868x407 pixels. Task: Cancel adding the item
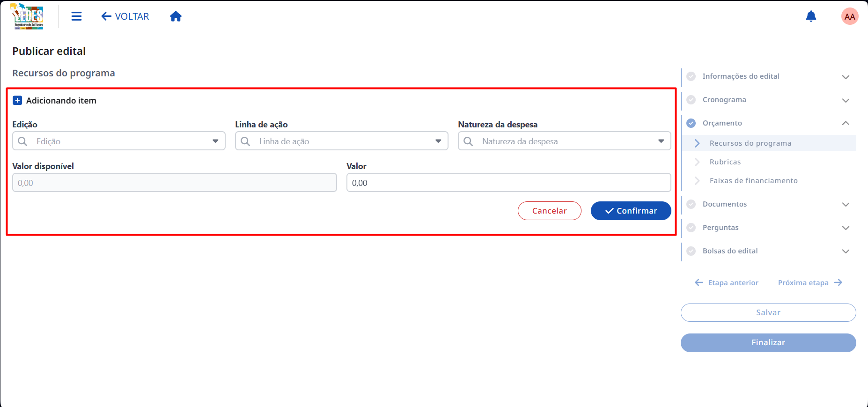click(550, 211)
